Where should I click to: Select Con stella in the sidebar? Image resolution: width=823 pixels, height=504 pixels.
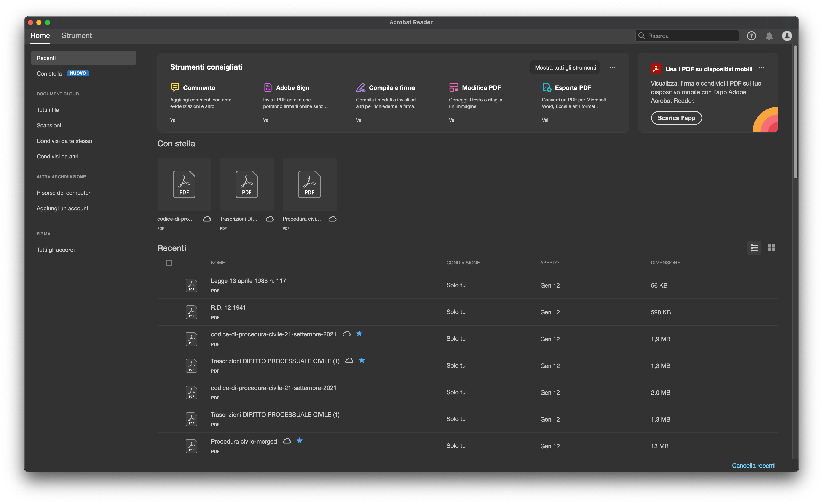(49, 73)
